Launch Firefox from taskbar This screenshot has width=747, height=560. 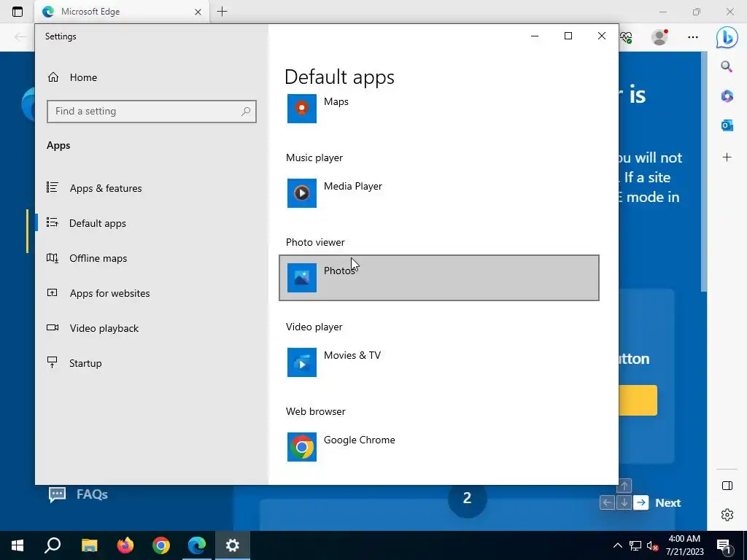pos(125,545)
